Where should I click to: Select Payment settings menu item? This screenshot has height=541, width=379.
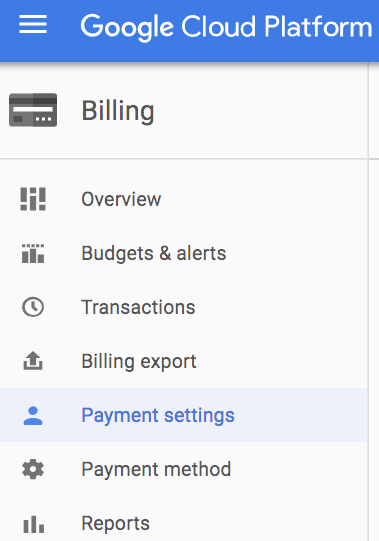(x=184, y=415)
